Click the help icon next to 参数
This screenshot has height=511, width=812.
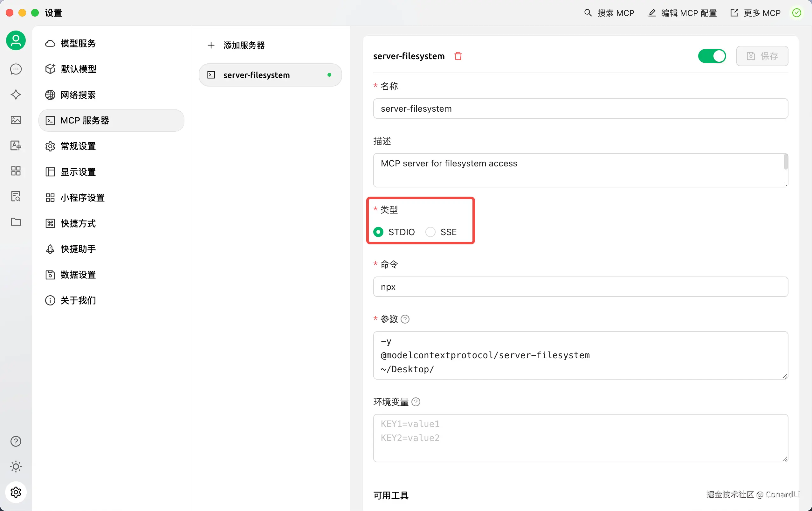(405, 319)
